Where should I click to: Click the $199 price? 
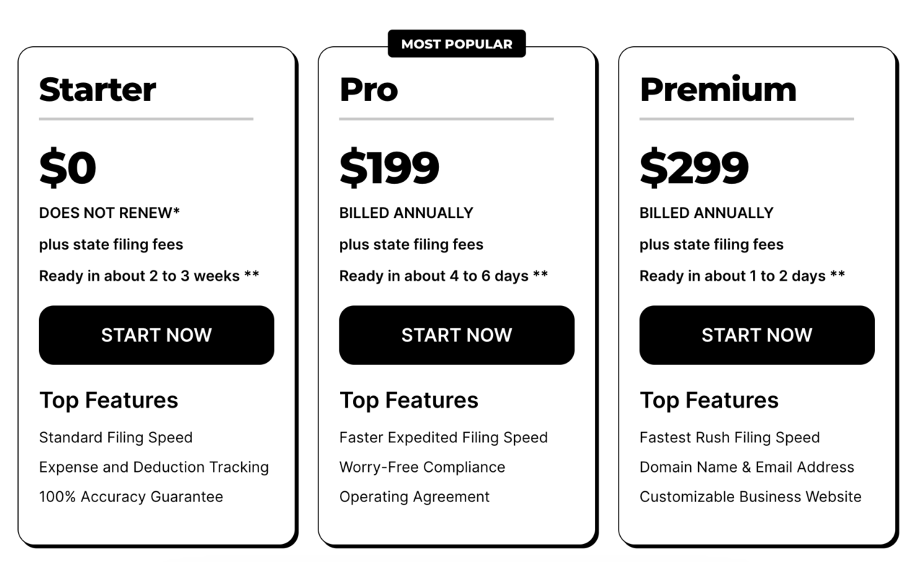click(390, 167)
